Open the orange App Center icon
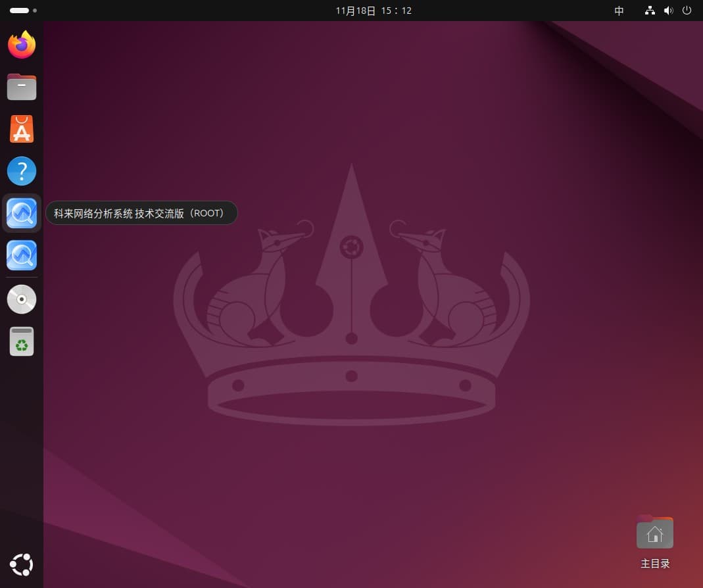This screenshot has width=703, height=588. (x=22, y=129)
